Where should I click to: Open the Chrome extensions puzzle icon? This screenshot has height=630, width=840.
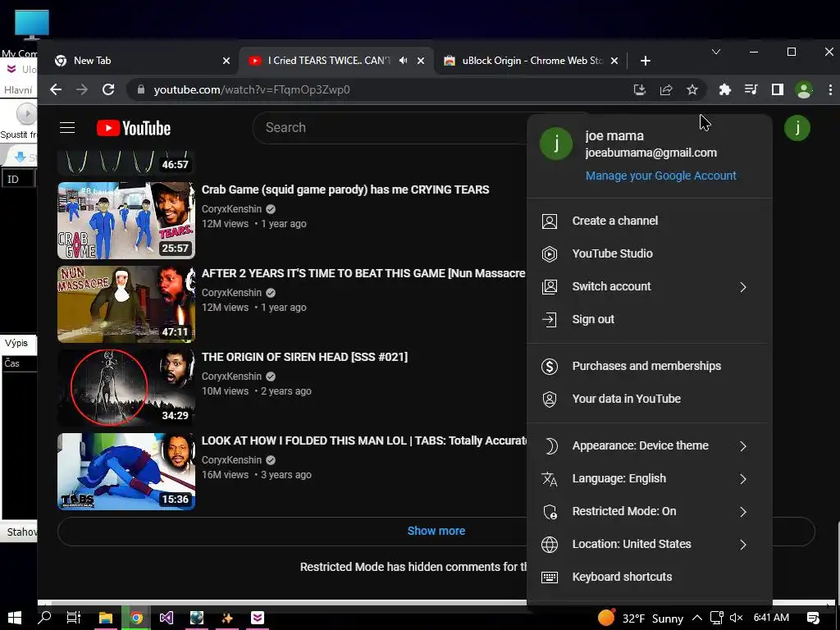coord(725,89)
